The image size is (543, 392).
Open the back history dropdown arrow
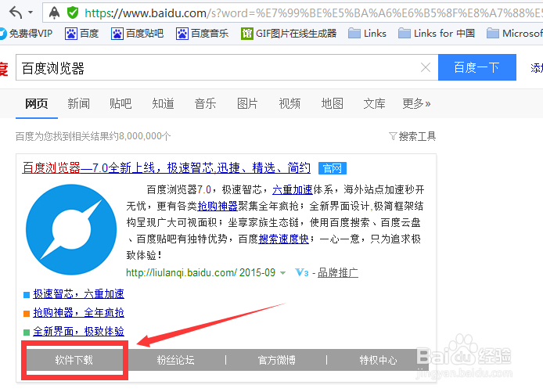pyautogui.click(x=31, y=13)
